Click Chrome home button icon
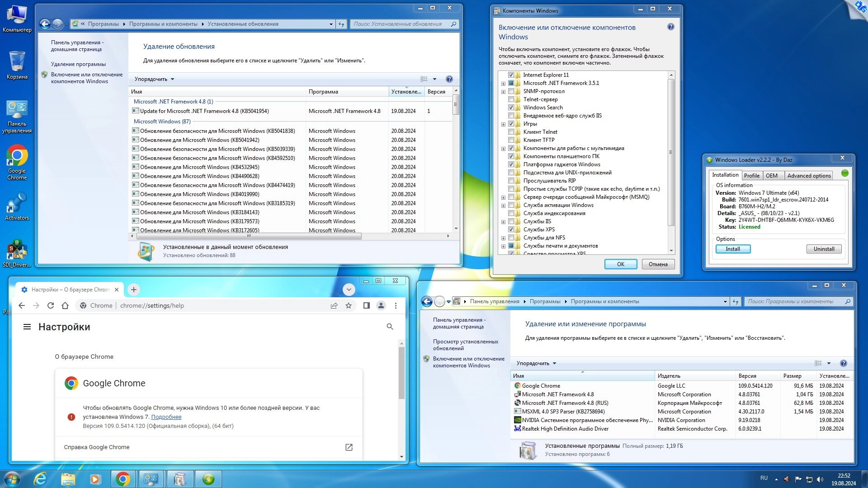Viewport: 868px width, 488px height. point(65,306)
